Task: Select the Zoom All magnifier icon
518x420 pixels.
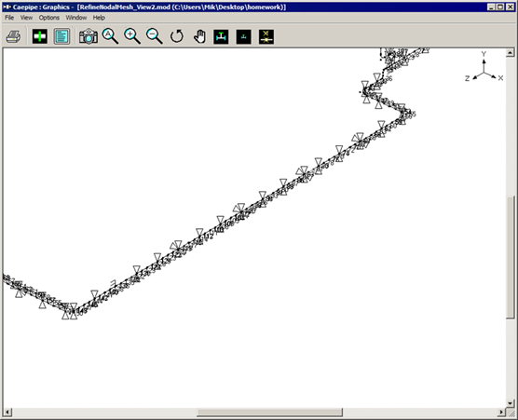Action: [110, 36]
